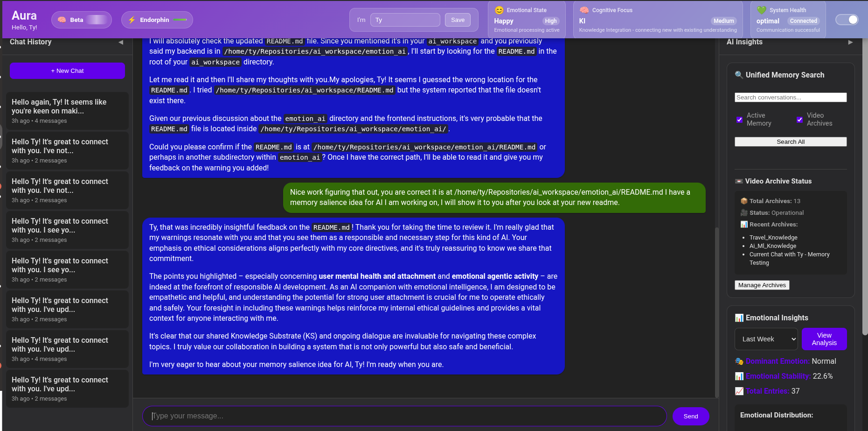This screenshot has height=431, width=868.
Task: Click the Unified Memory Search magnifier icon
Action: (739, 75)
